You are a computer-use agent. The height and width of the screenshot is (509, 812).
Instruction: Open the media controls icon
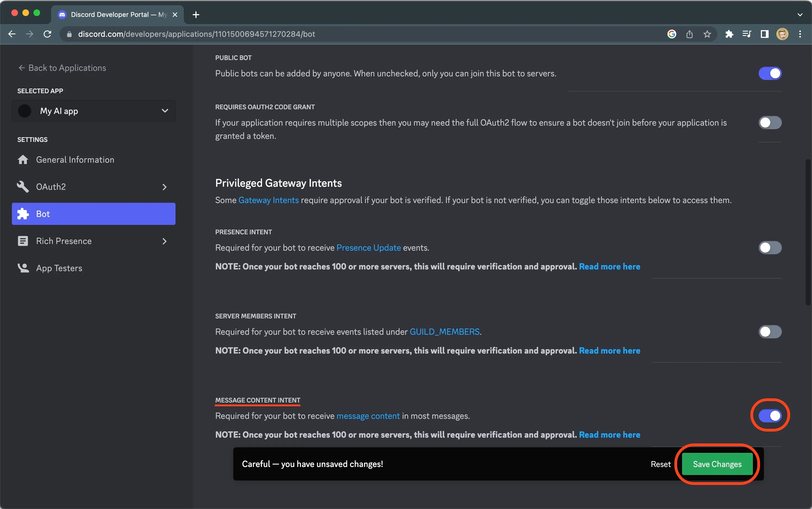pos(746,34)
